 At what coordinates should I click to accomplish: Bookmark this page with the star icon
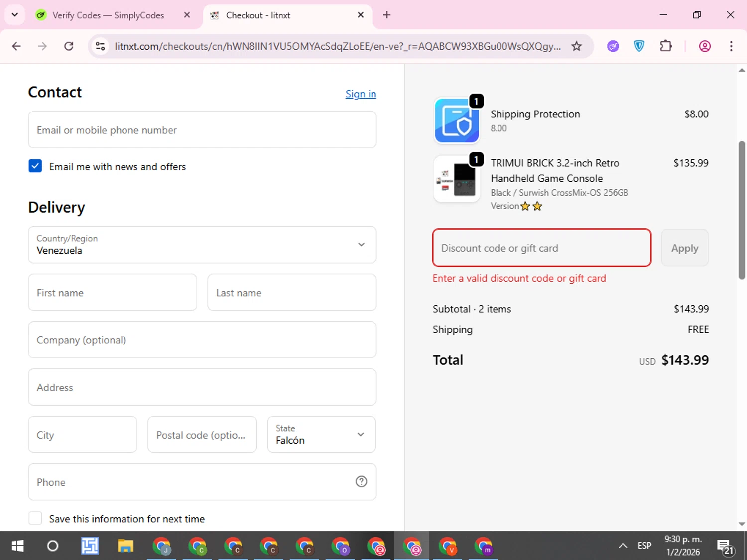click(x=577, y=46)
